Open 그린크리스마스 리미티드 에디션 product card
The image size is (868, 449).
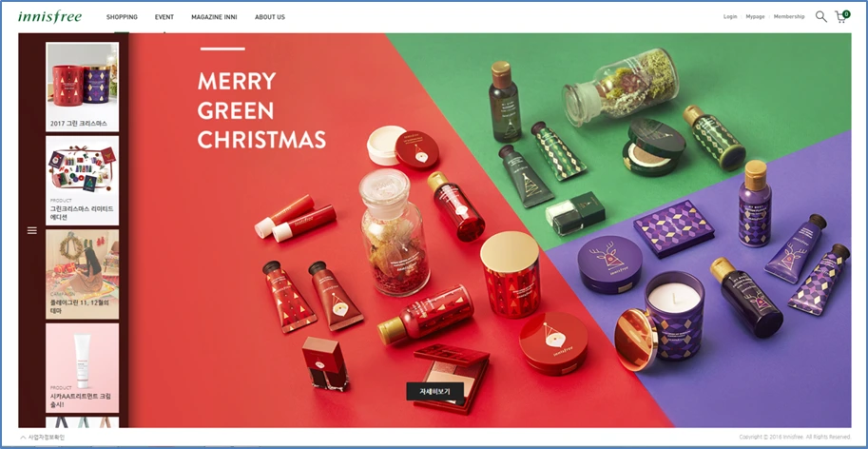(x=82, y=181)
